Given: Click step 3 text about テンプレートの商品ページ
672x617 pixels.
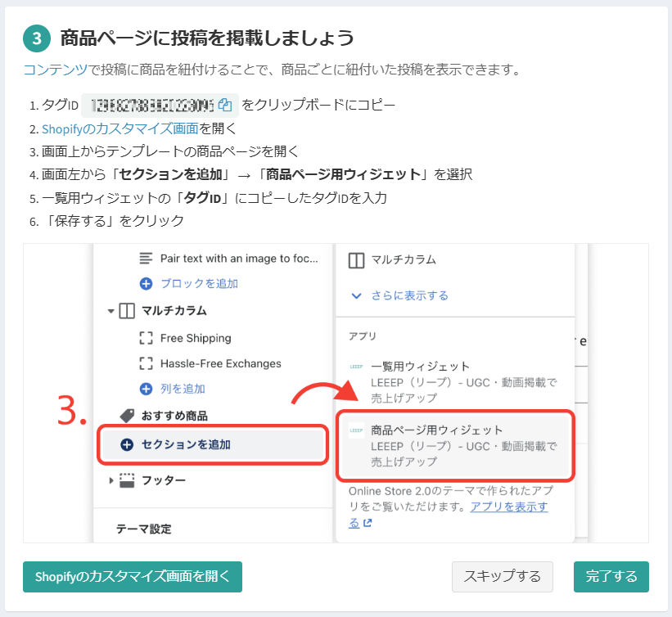Looking at the screenshot, I should [170, 151].
